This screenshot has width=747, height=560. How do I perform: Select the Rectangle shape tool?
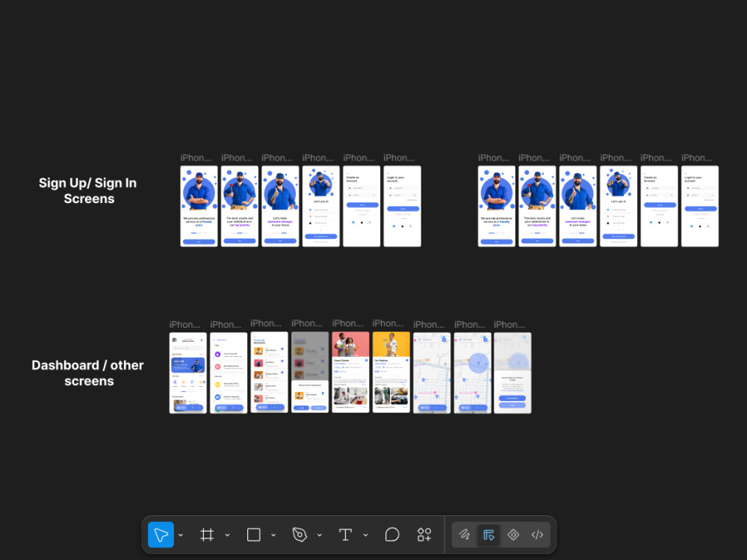click(253, 535)
